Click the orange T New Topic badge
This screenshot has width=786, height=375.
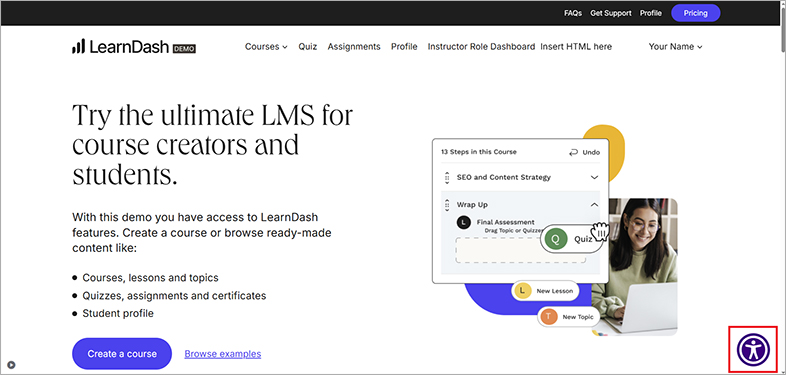point(549,317)
